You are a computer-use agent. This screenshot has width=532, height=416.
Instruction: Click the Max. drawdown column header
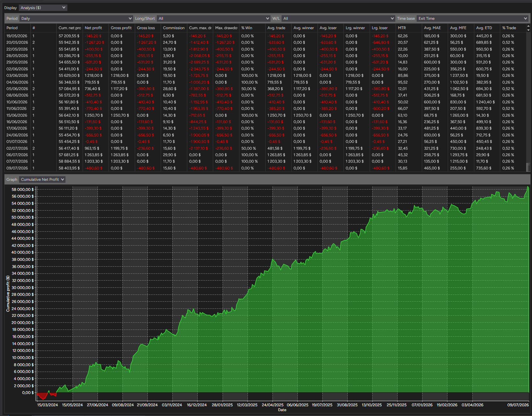(x=226, y=28)
